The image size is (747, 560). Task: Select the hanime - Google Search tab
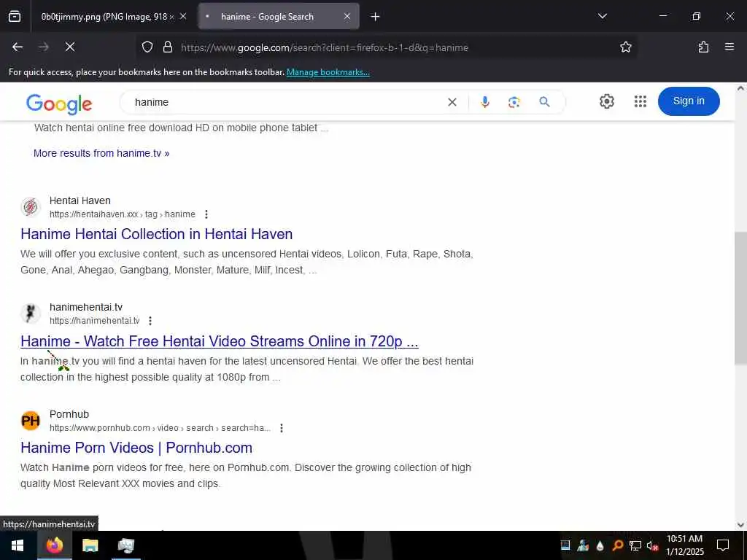pos(279,17)
